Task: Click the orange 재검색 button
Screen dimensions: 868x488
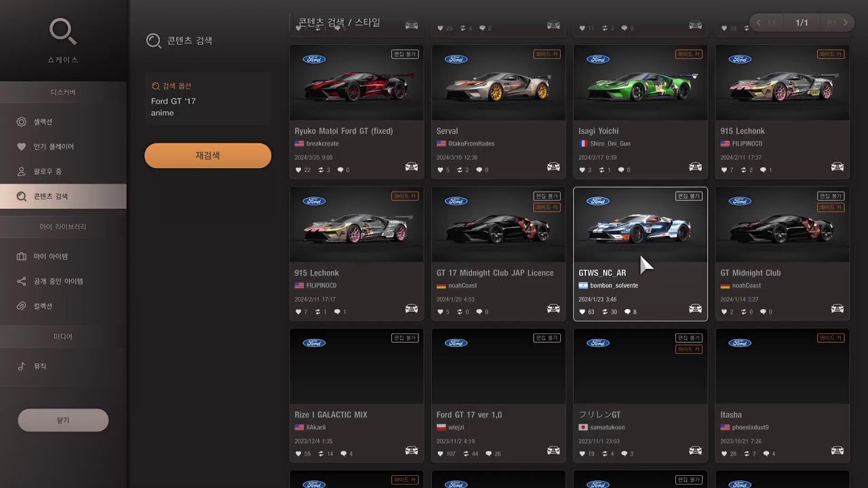Action: [208, 155]
